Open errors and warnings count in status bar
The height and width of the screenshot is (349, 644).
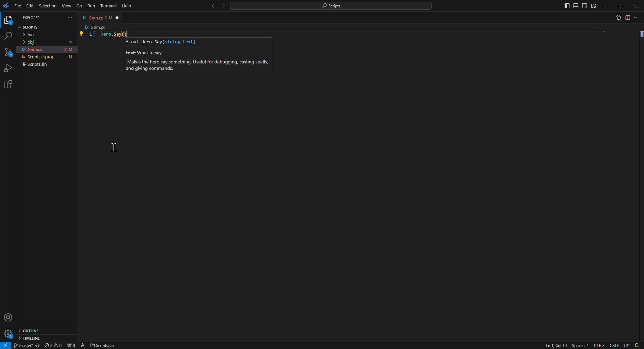click(53, 345)
